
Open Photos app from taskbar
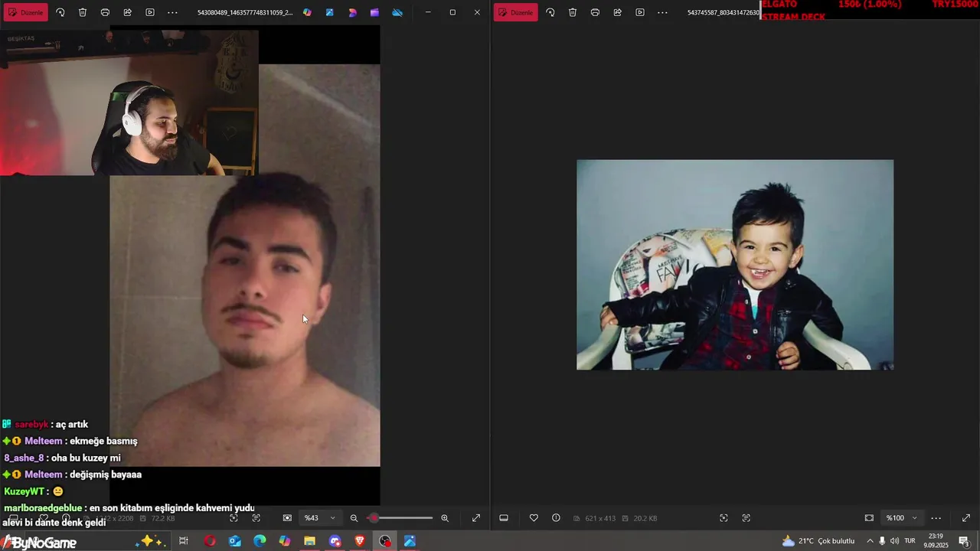pos(410,541)
